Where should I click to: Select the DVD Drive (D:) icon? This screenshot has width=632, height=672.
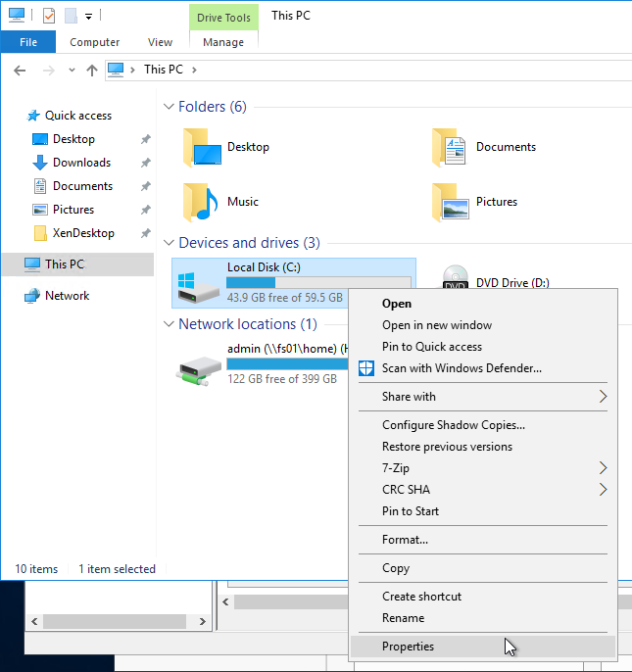[456, 277]
